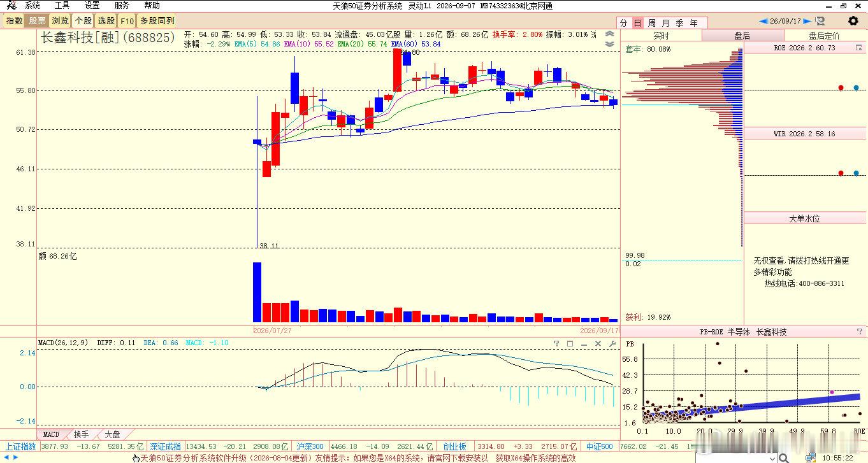
Task: Click the 2026/07/27 start date label
Action: (x=273, y=331)
